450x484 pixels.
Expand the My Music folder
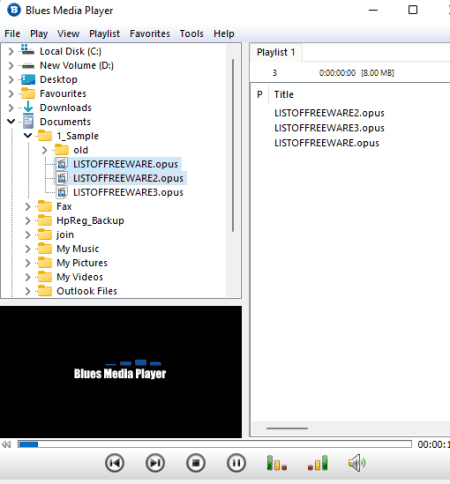pos(28,249)
